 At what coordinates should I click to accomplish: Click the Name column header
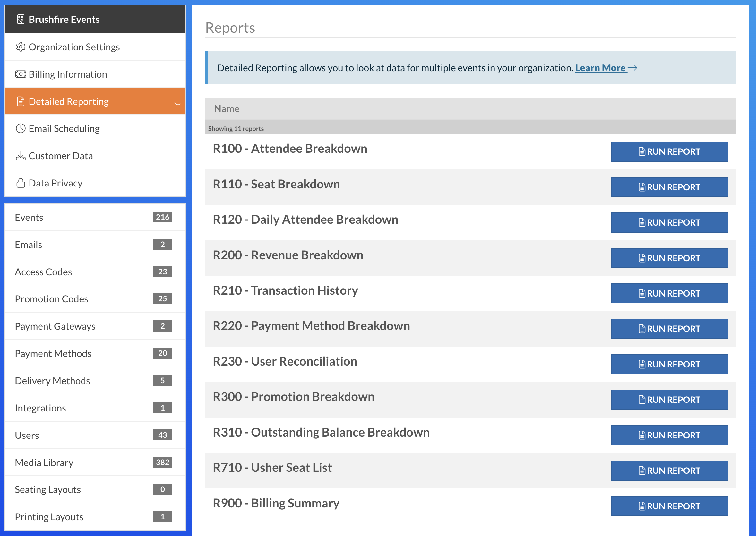[x=227, y=108]
